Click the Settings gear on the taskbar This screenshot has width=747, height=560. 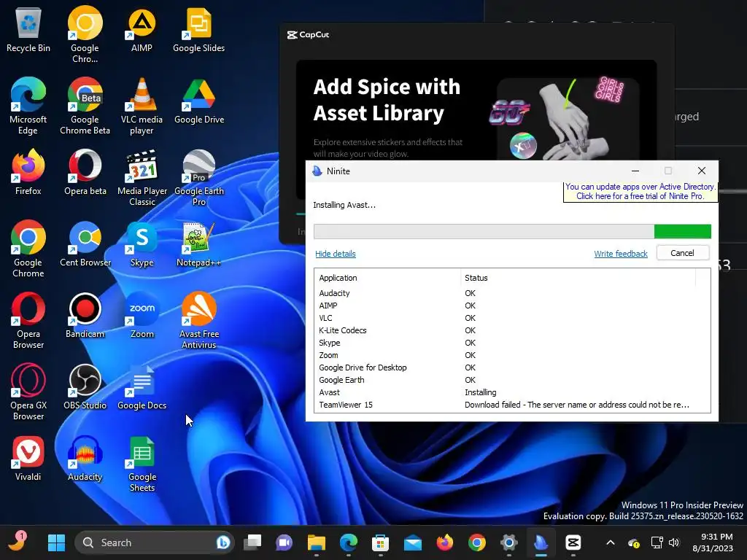(508, 542)
